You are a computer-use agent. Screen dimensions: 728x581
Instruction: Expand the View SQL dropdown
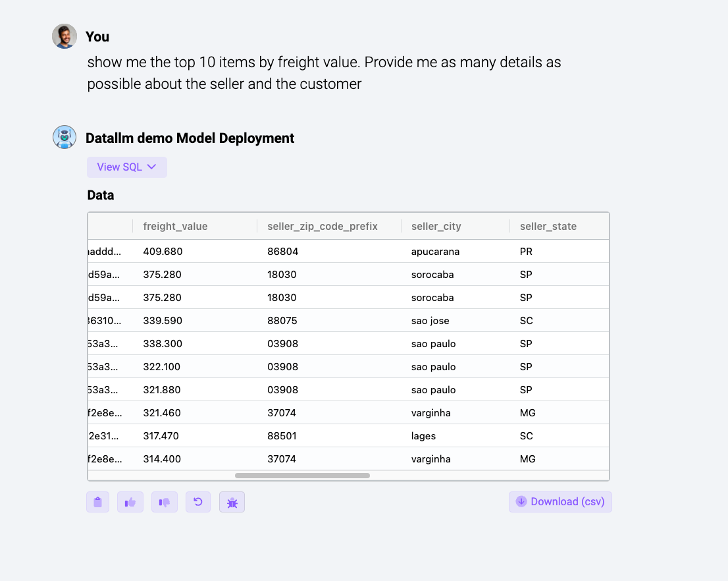pos(127,167)
